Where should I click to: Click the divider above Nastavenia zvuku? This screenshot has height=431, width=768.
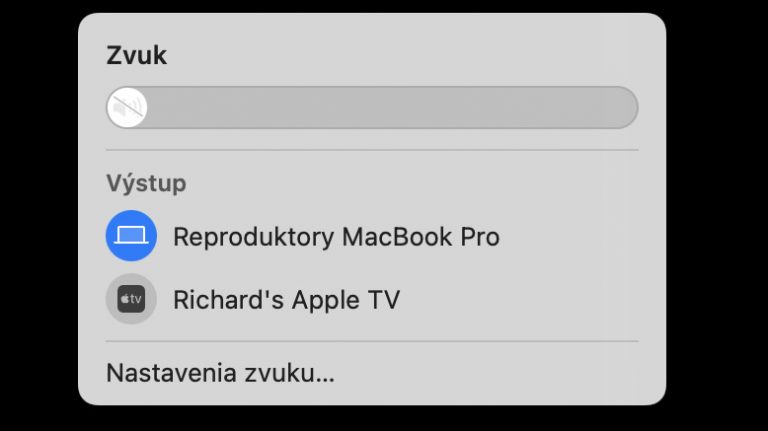(x=372, y=341)
